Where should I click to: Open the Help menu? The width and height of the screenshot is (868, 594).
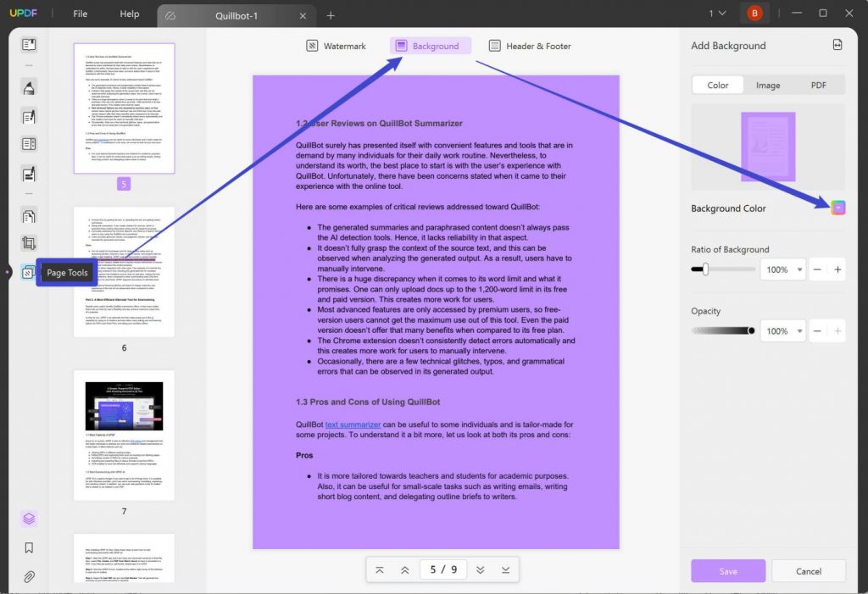pyautogui.click(x=129, y=14)
